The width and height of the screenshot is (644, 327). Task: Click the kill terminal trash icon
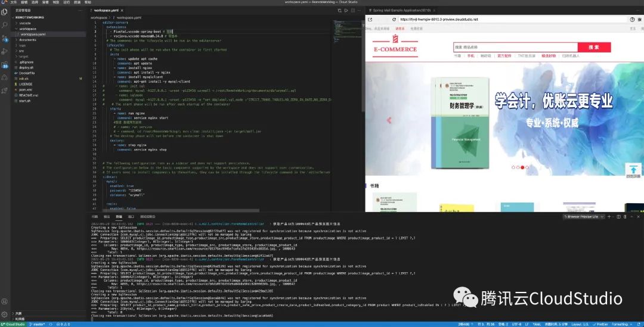click(624, 217)
